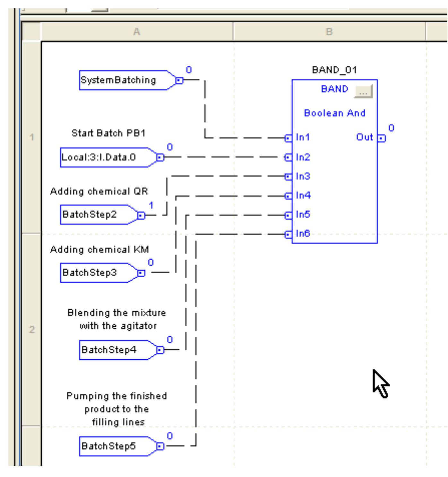Select the 'Start Batch PB1' text comment

click(x=108, y=133)
